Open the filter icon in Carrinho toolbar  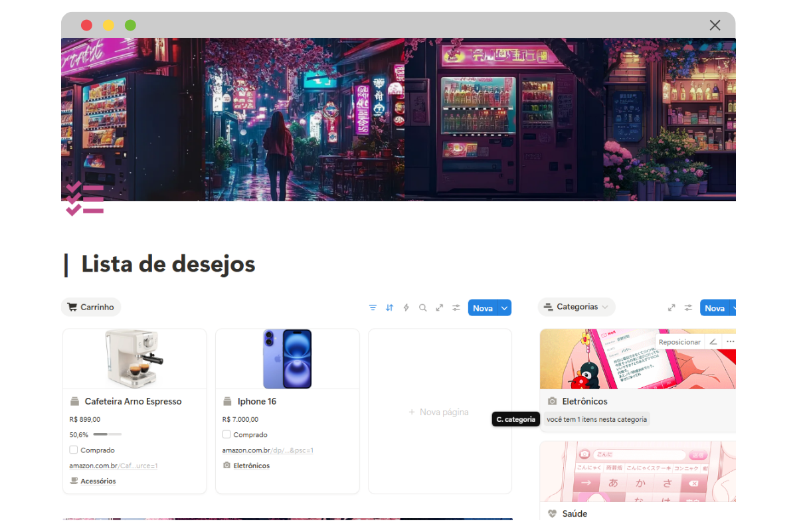pyautogui.click(x=373, y=308)
